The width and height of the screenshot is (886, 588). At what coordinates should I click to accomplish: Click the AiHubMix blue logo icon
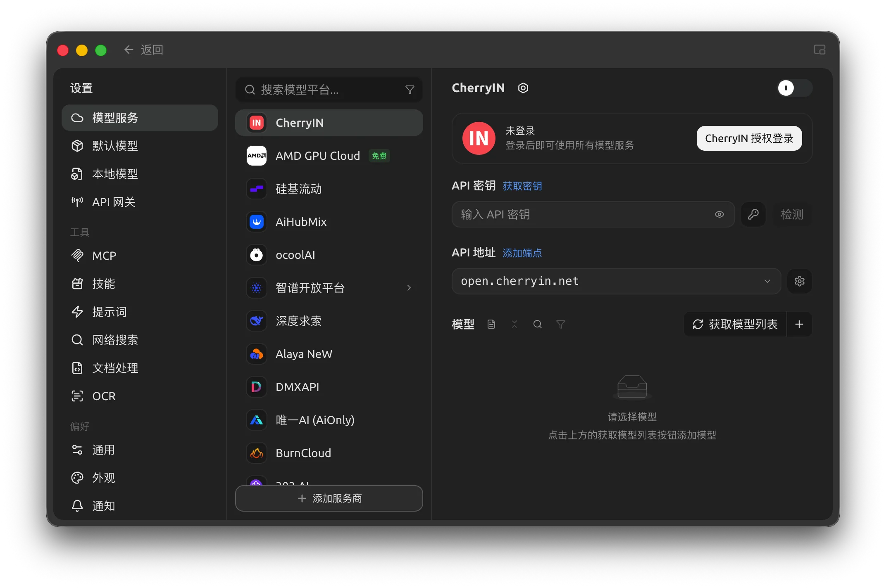[256, 222]
